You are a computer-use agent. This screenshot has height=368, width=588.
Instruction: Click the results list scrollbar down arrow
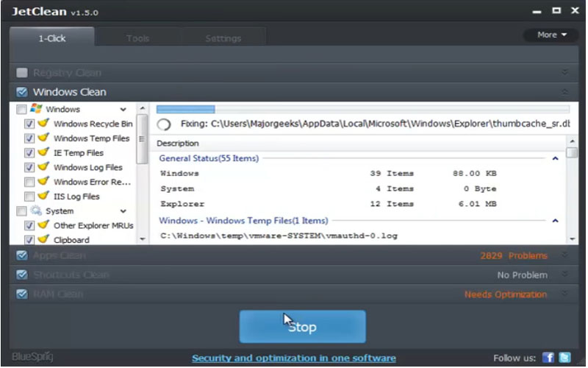(x=572, y=239)
